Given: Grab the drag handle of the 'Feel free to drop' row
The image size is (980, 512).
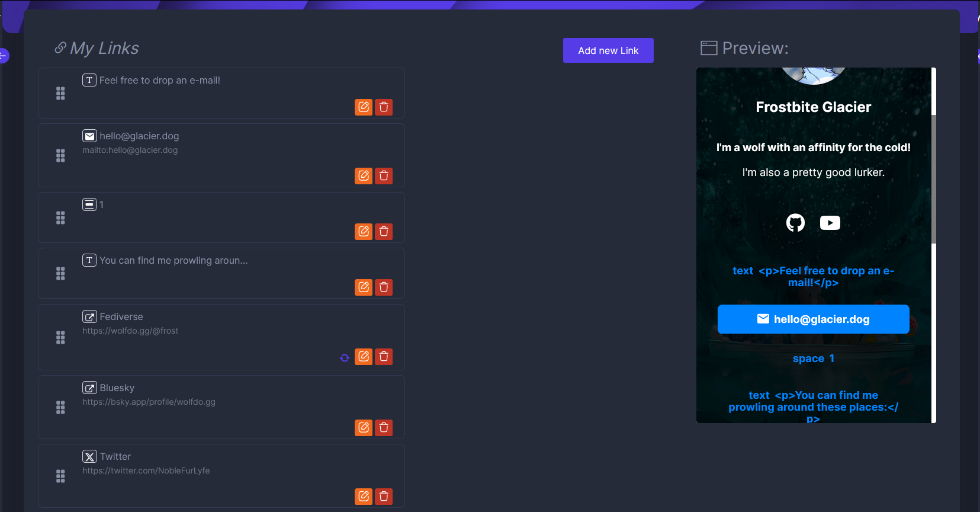Looking at the screenshot, I should pos(60,93).
